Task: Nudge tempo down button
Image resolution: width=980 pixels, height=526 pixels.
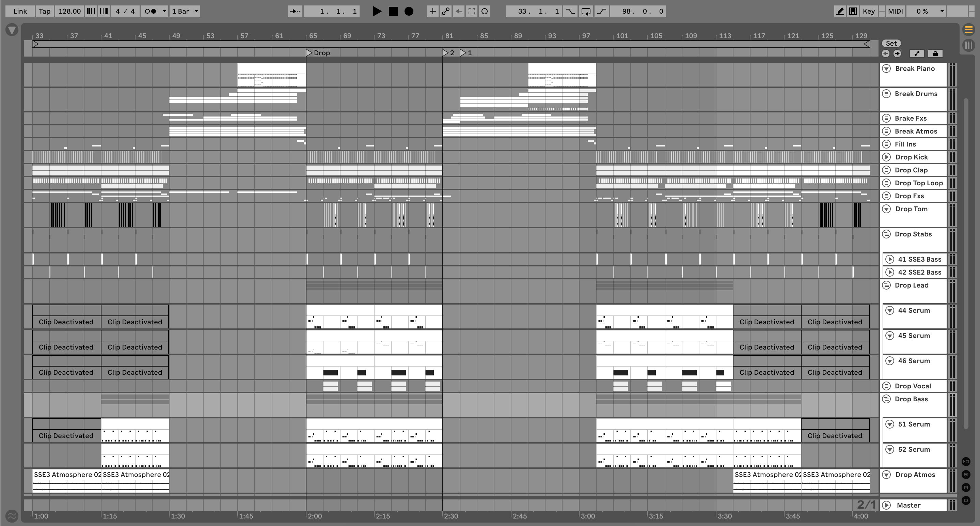Action: (x=91, y=11)
